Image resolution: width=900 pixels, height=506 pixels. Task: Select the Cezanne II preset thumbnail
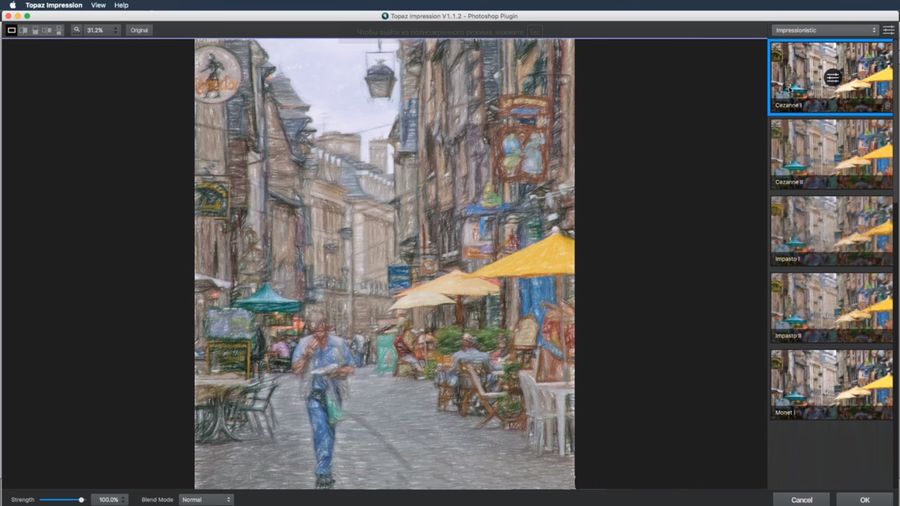(832, 154)
